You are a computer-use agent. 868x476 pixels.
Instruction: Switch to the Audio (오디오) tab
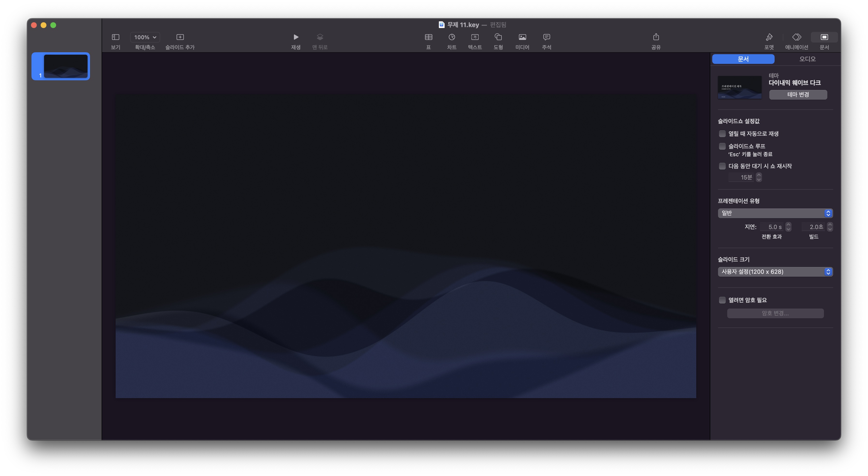pos(807,59)
